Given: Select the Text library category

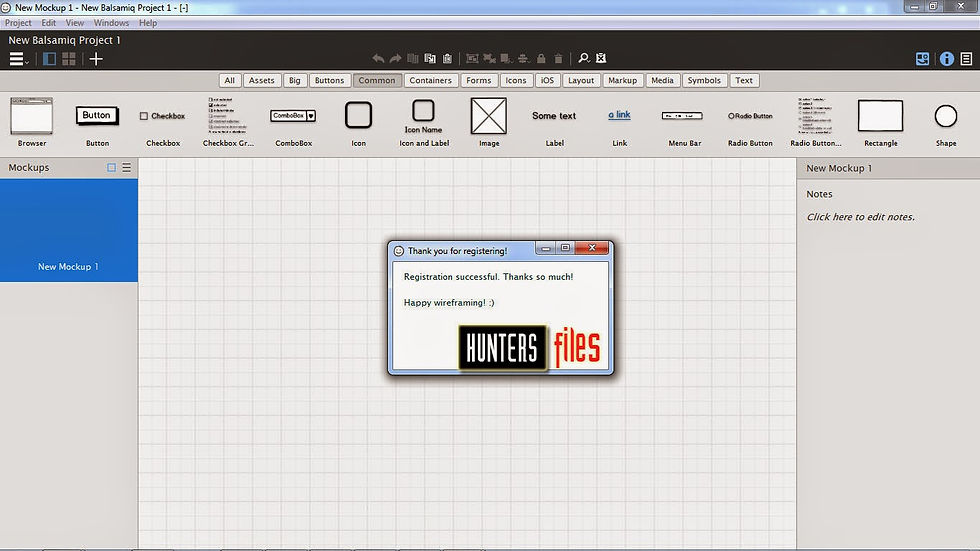Looking at the screenshot, I should 744,81.
